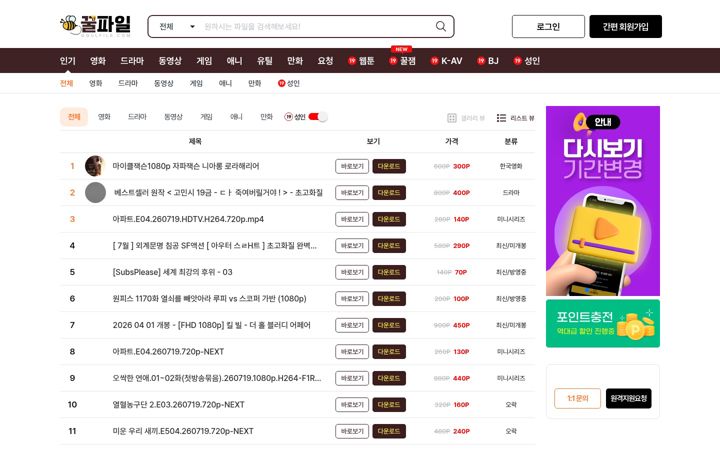Click 다운로드 for 외계문명 침공 SF액션 row
The image size is (720, 450).
click(x=389, y=246)
